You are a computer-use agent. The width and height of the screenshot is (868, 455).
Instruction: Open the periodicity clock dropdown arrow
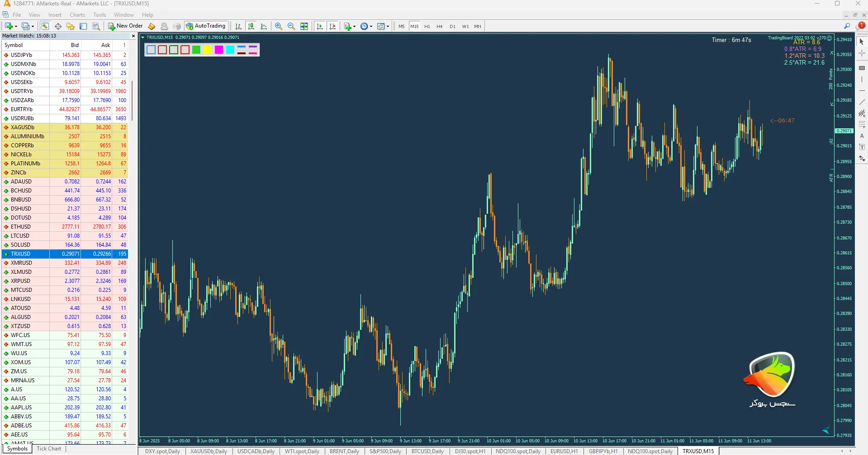(x=371, y=27)
